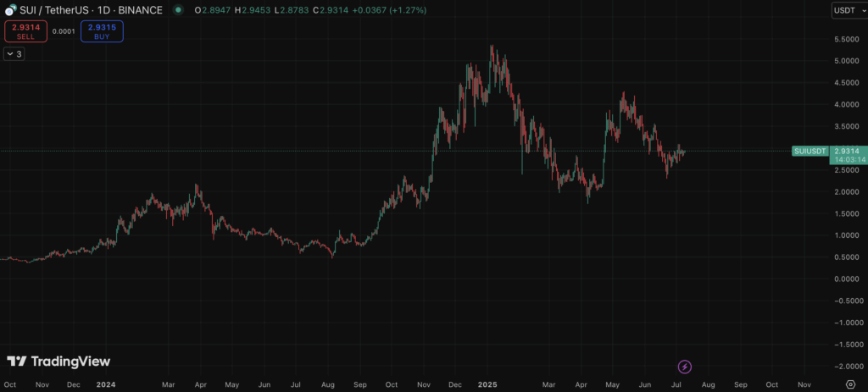The height and width of the screenshot is (392, 868).
Task: Click the 1.5000 price axis label
Action: pos(847,214)
